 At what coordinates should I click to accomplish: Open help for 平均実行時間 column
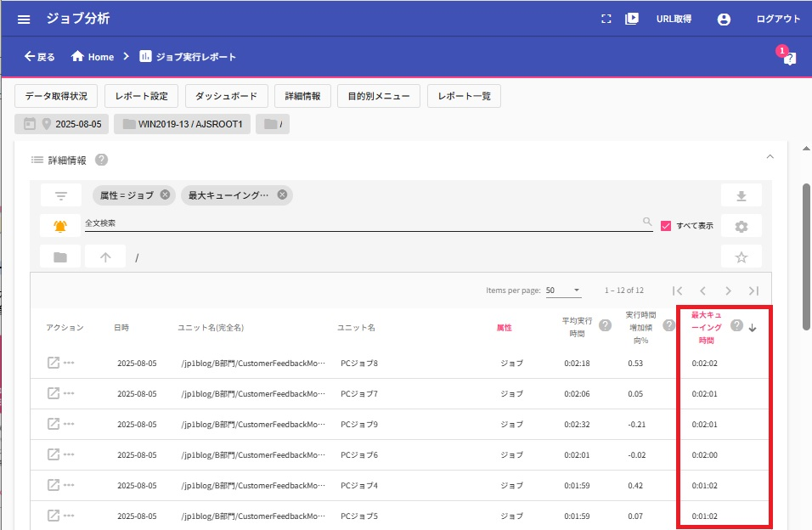point(605,325)
